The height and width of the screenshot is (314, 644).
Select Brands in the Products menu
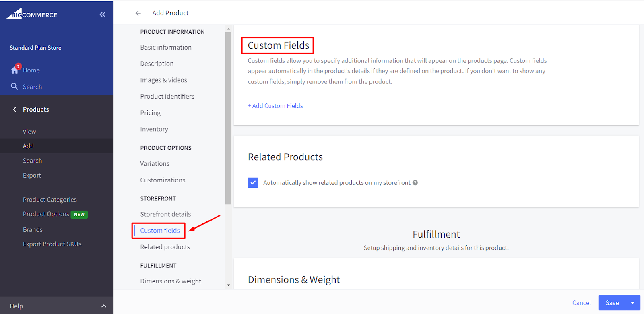[x=33, y=229]
